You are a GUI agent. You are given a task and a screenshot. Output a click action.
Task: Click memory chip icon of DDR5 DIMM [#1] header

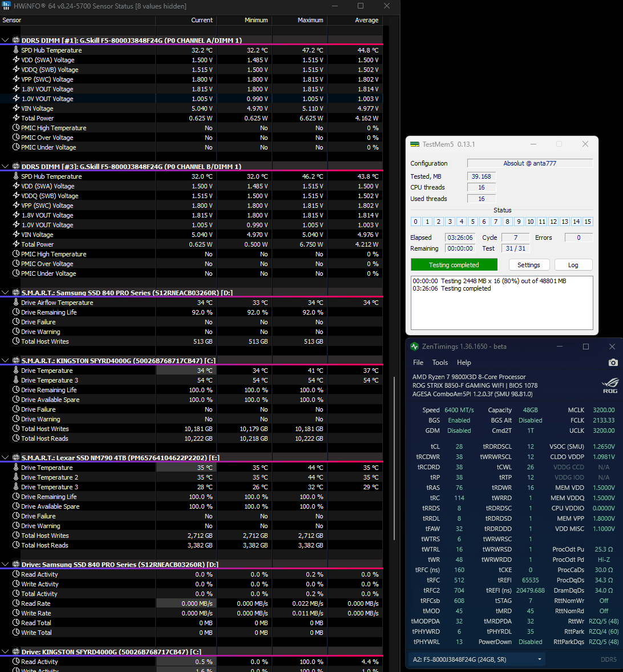[16, 41]
